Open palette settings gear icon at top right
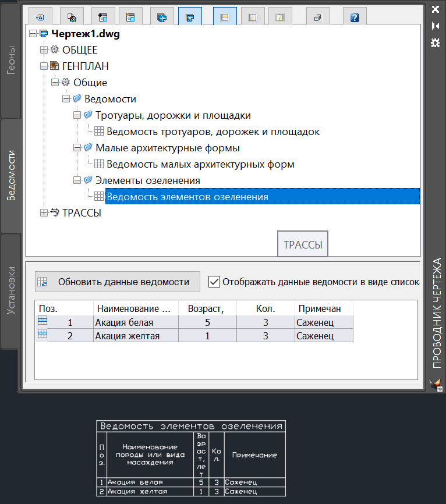Image resolution: width=446 pixels, height=504 pixels. (x=435, y=43)
